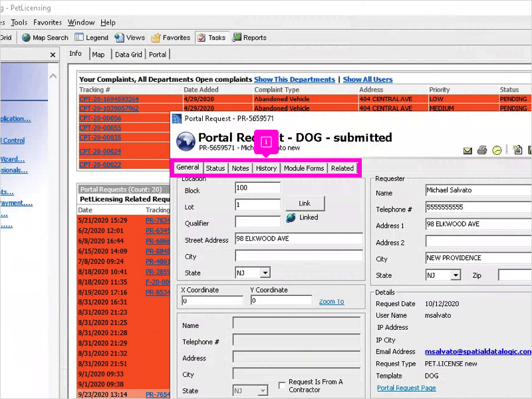Screen dimensions: 532x399
Task: Switch to the Data Grid tab
Action: 128,55
